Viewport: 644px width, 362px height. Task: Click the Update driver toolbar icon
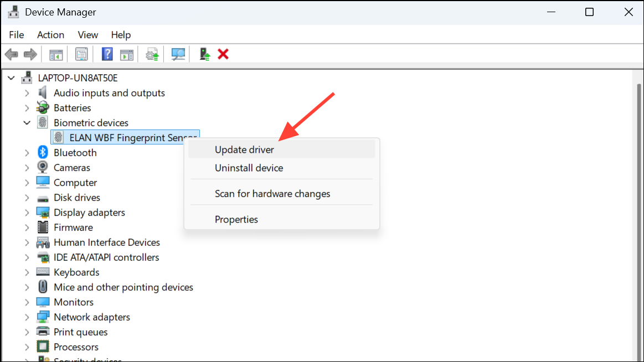pyautogui.click(x=152, y=54)
